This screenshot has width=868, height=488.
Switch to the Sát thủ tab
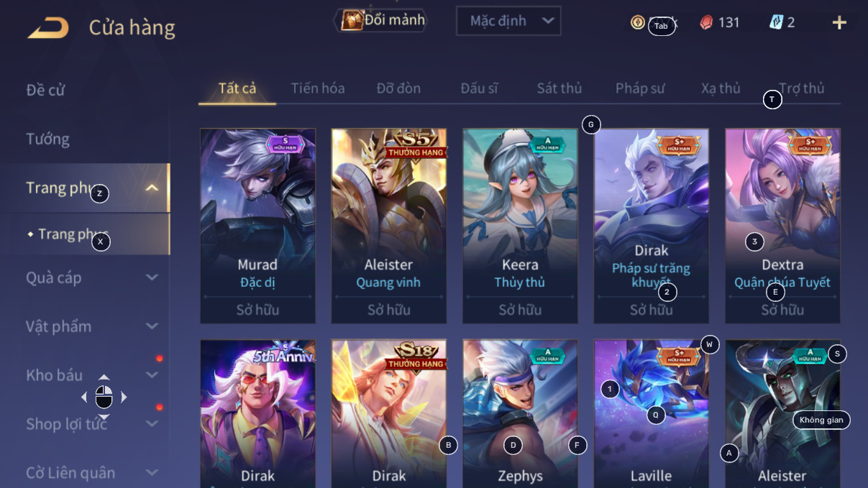559,88
